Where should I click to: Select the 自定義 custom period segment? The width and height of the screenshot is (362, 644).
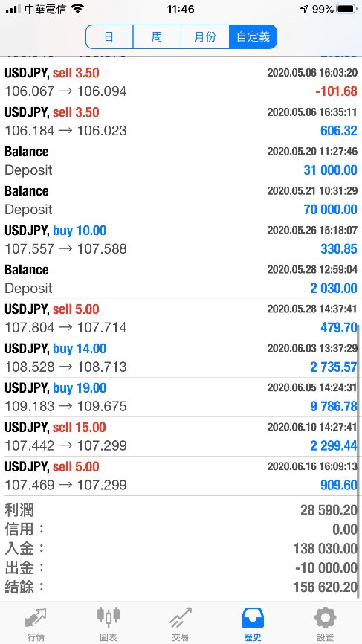coord(253,37)
